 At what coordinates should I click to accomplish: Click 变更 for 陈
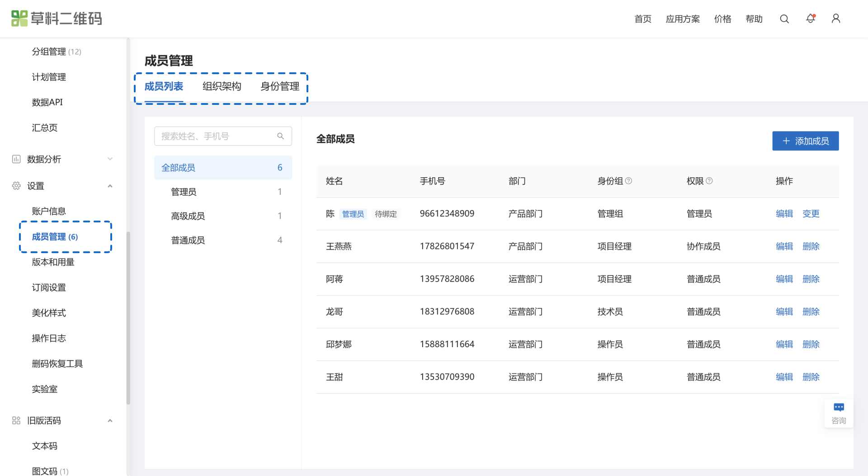pos(811,214)
